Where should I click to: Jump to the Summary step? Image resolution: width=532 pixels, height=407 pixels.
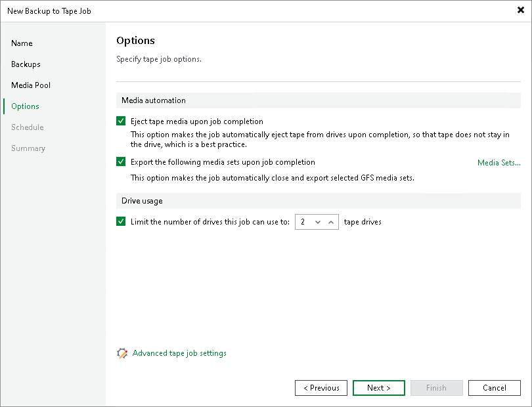click(28, 148)
